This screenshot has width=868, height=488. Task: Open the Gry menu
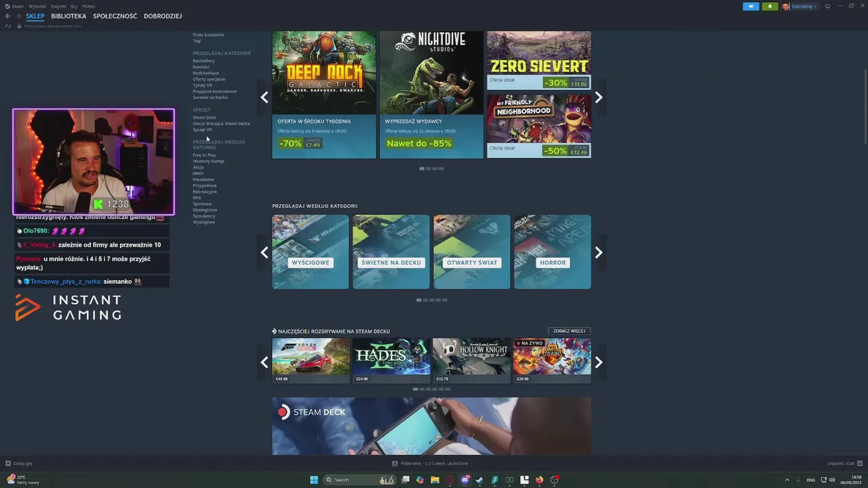pos(74,6)
